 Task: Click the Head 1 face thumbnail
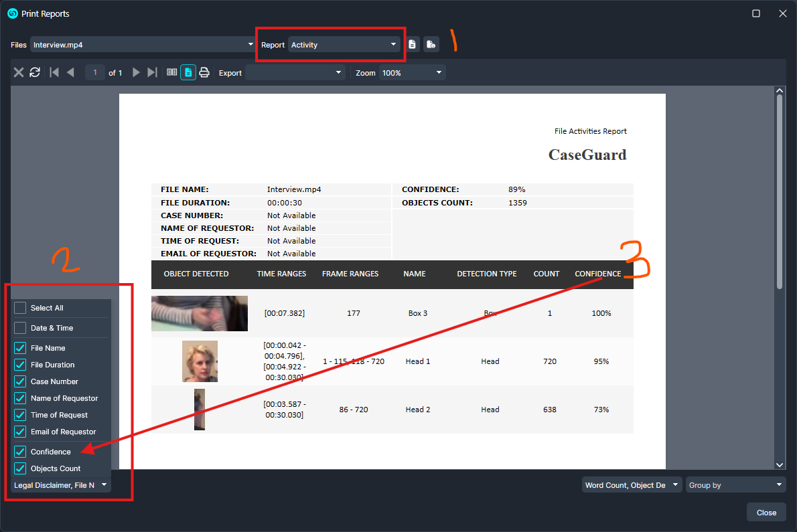(200, 361)
